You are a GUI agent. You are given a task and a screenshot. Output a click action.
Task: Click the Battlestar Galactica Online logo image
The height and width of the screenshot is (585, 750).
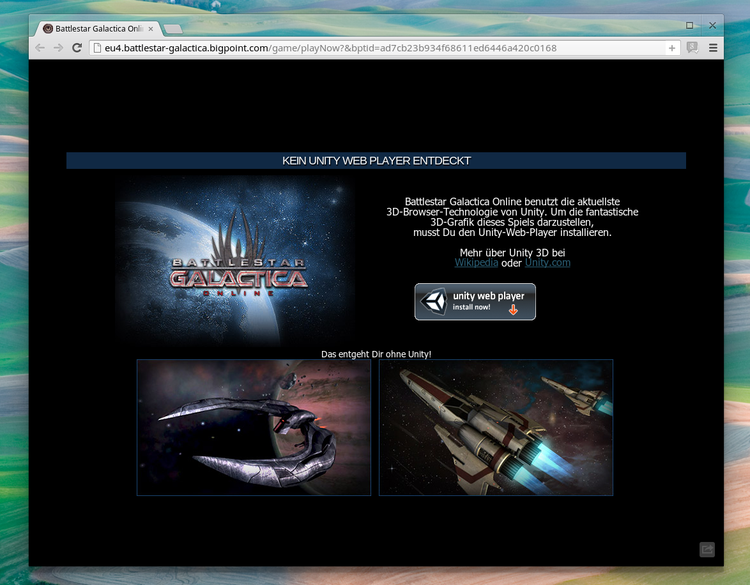point(237,262)
